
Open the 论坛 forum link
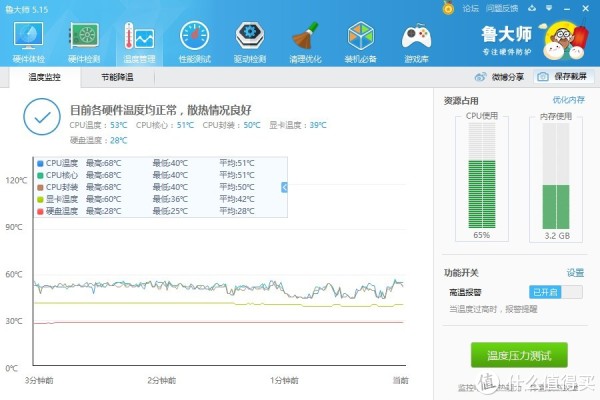470,8
